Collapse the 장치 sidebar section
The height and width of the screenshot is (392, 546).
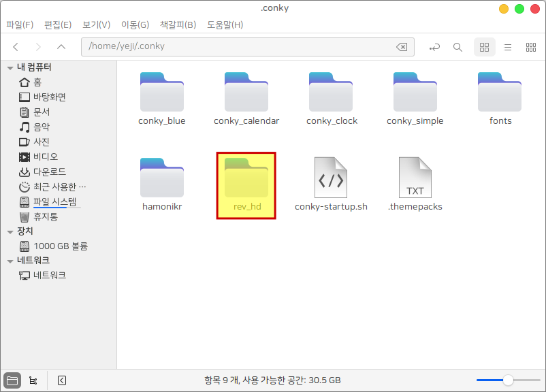10,231
